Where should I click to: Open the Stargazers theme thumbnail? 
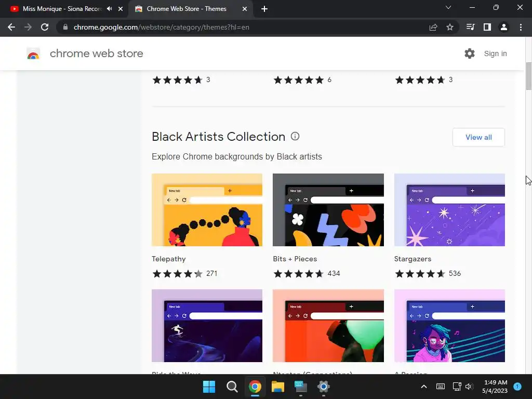coord(449,210)
